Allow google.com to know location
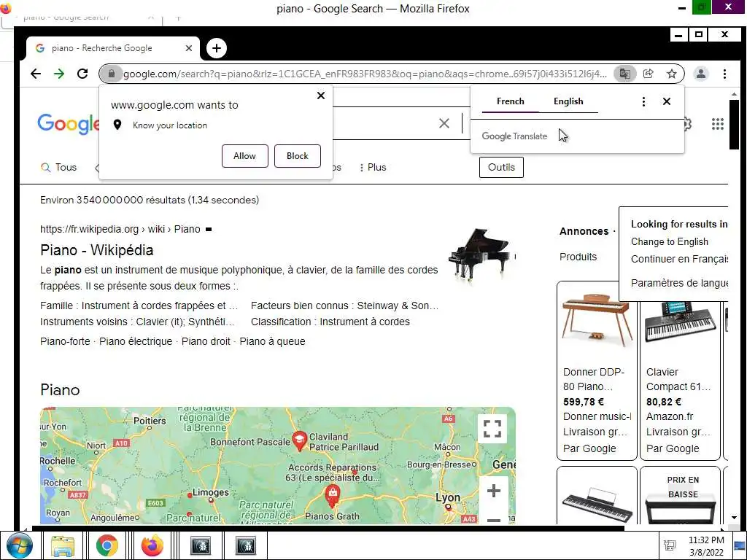This screenshot has height=560, width=747. pos(245,156)
